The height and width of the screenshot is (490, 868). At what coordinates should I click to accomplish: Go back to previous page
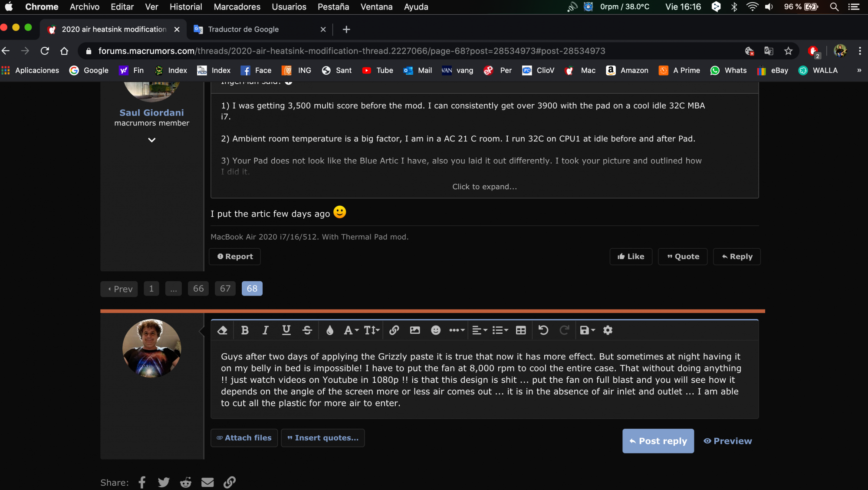coord(6,51)
